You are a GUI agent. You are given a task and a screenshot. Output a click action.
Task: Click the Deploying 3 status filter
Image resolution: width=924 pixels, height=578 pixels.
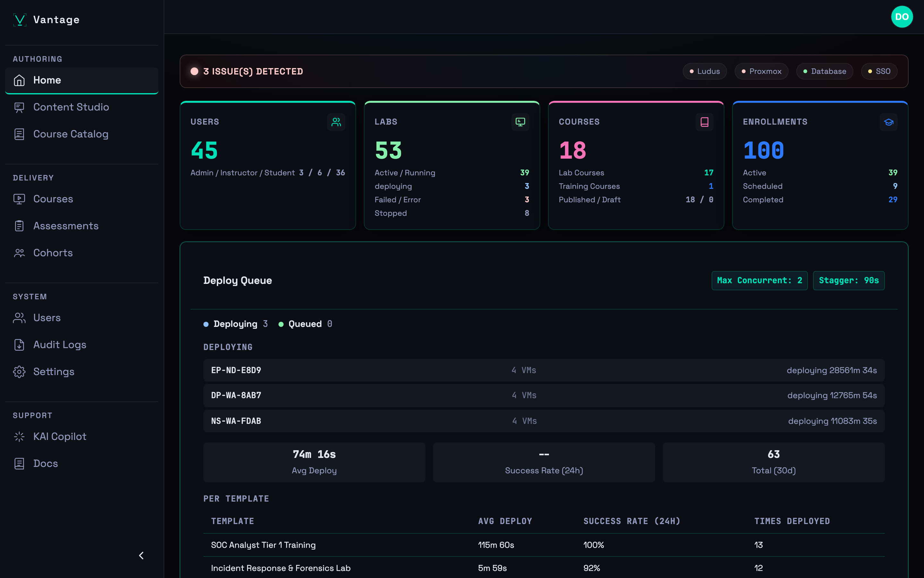(x=235, y=324)
